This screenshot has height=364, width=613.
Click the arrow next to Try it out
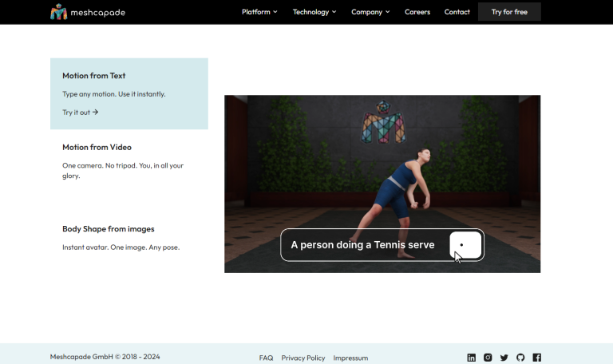tap(96, 113)
